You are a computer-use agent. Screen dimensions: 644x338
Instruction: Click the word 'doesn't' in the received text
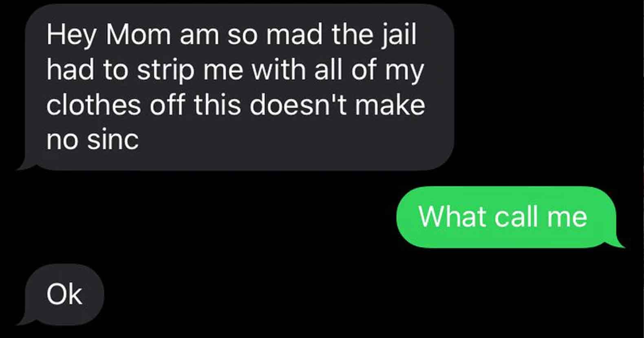pos(298,105)
